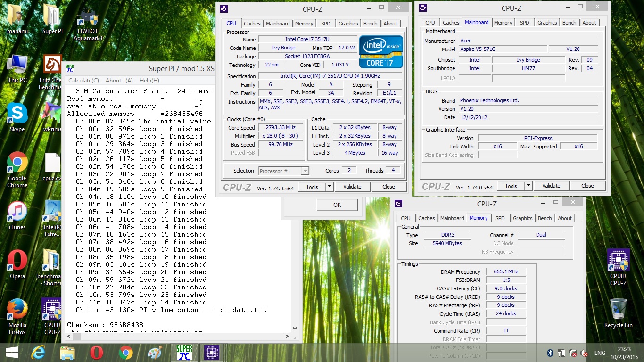The height and width of the screenshot is (362, 644).
Task: Click Validate in the Mainboard window
Action: pos(551,186)
